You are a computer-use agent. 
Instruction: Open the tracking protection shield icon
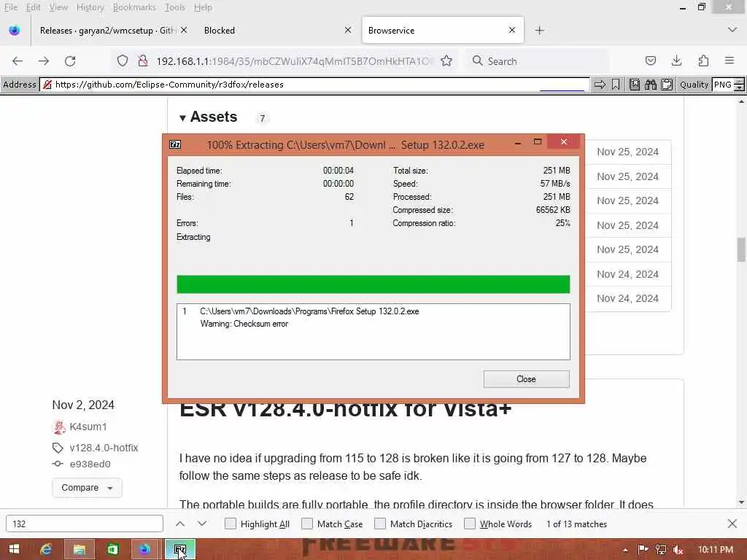click(123, 61)
